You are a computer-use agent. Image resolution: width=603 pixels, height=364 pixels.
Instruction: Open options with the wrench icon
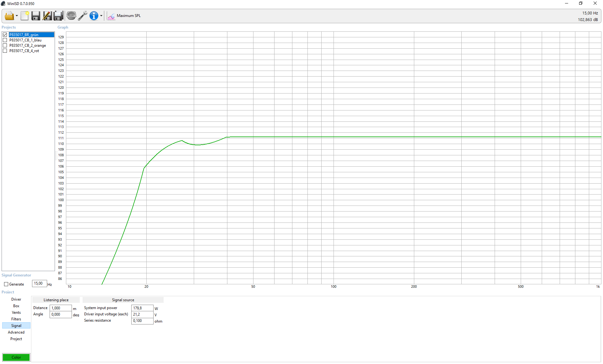83,16
